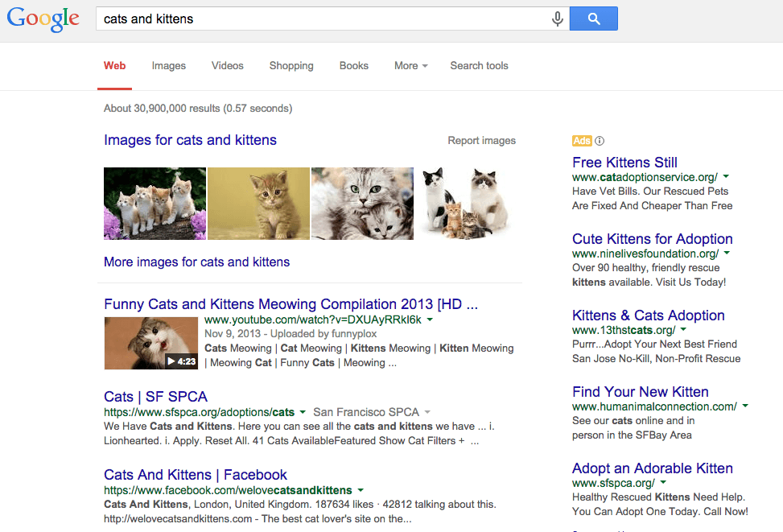
Task: Click the www.youtube.com/watch URL text
Action: [313, 320]
